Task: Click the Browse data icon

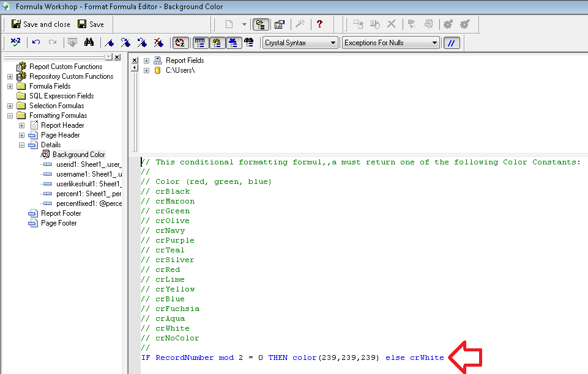Action: (72, 42)
